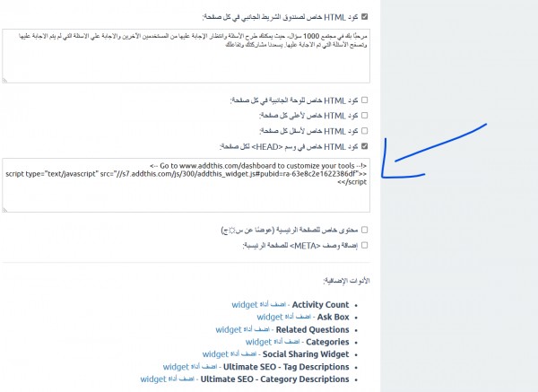Viewport: 538px width, 392px height.
Task: Enable custom home page content checkbox
Action: [363, 231]
